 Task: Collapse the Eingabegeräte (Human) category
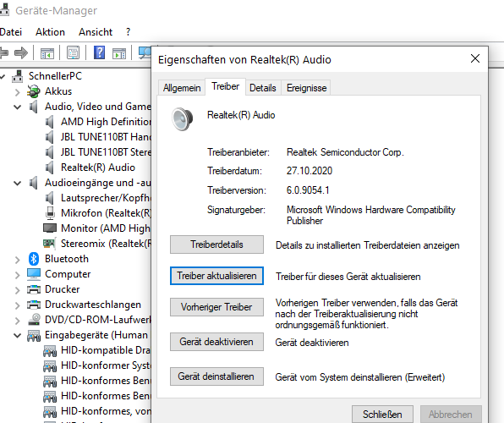click(x=18, y=336)
